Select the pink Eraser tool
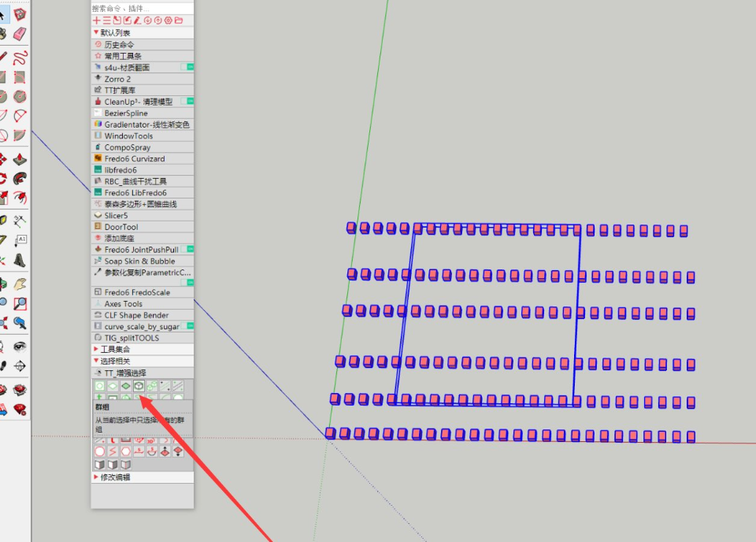Screen dimensions: 756x542 point(20,34)
